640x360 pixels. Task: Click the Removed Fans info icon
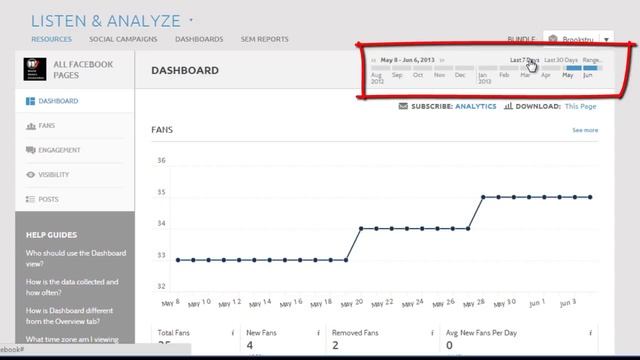pyautogui.click(x=432, y=333)
